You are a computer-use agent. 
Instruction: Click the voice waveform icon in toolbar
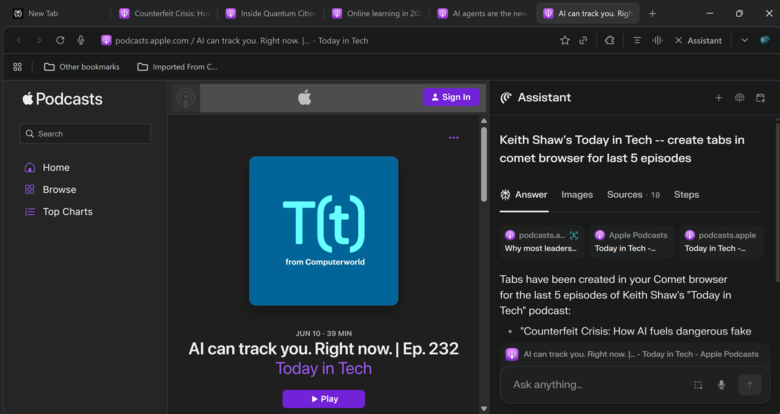[x=656, y=40]
